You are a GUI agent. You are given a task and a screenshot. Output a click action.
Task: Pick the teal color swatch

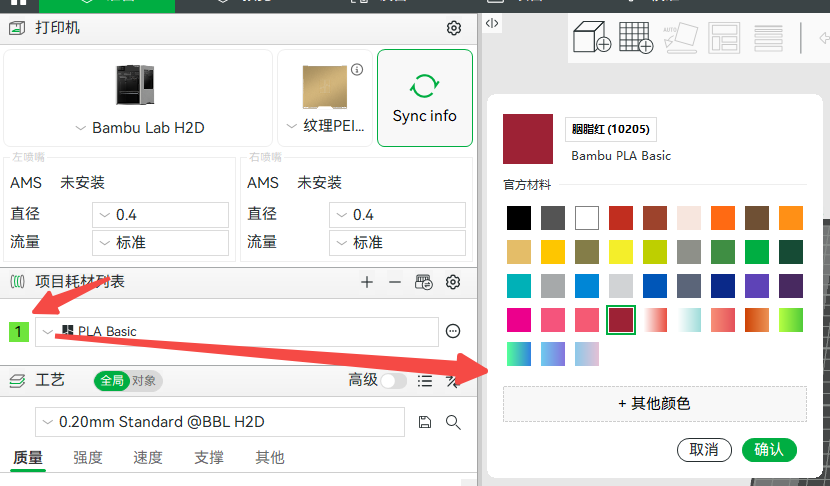click(x=519, y=286)
